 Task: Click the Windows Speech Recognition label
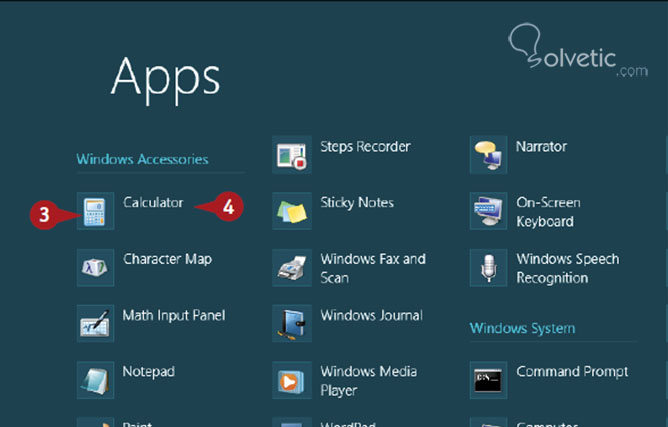[568, 268]
